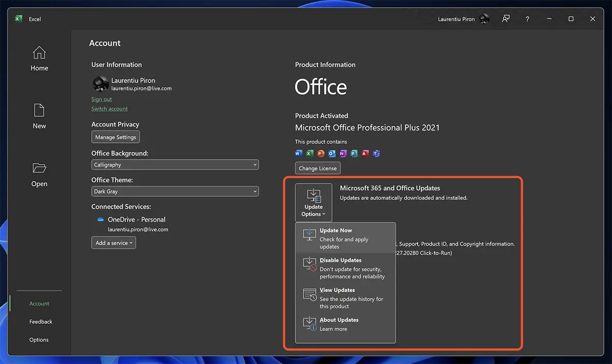
Task: Click the Teams app icon
Action: pyautogui.click(x=376, y=153)
